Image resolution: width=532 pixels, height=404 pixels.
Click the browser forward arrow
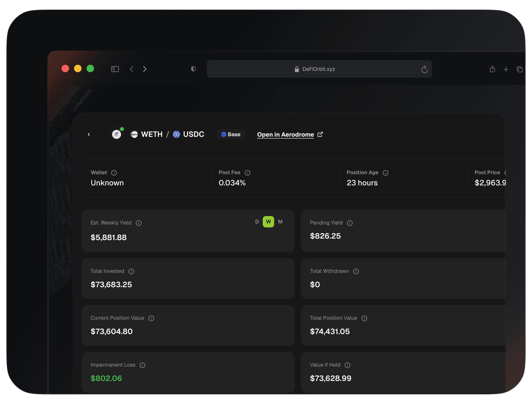[x=145, y=69]
